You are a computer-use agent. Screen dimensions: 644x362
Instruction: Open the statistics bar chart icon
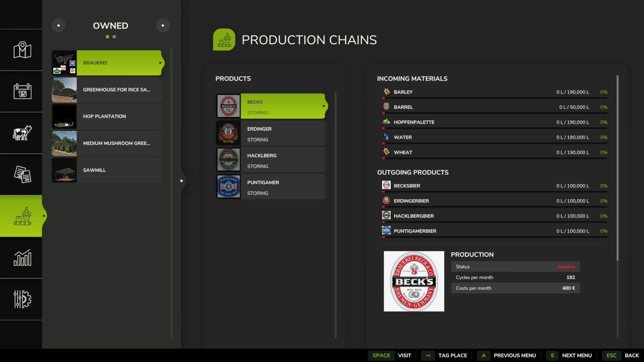(22, 258)
